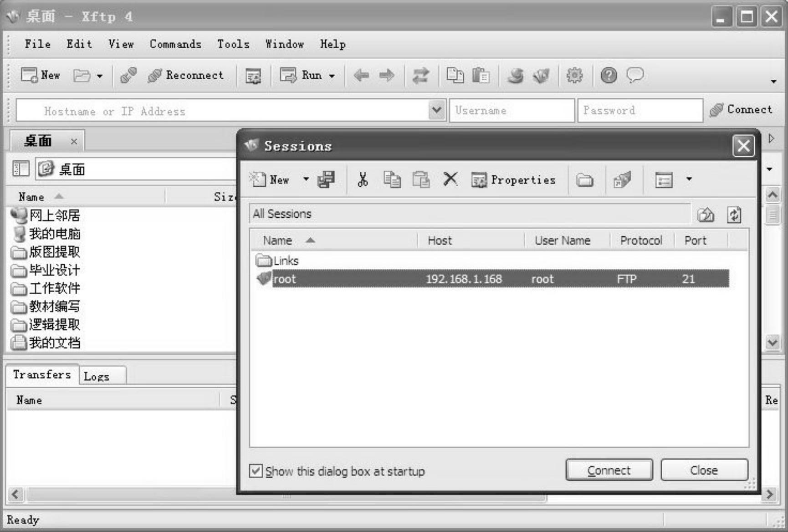Viewport: 788px width, 532px height.
Task: Select the 教材编写 folder
Action: [x=46, y=307]
